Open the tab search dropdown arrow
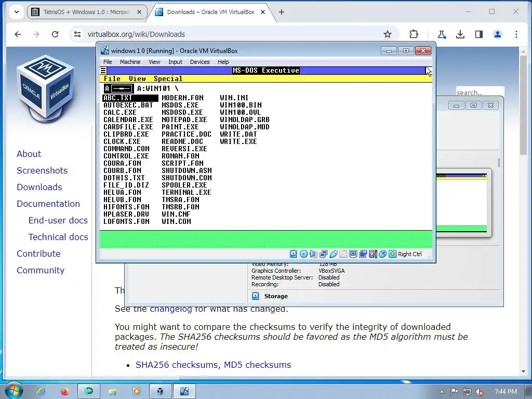532x399 pixels. tap(16, 12)
